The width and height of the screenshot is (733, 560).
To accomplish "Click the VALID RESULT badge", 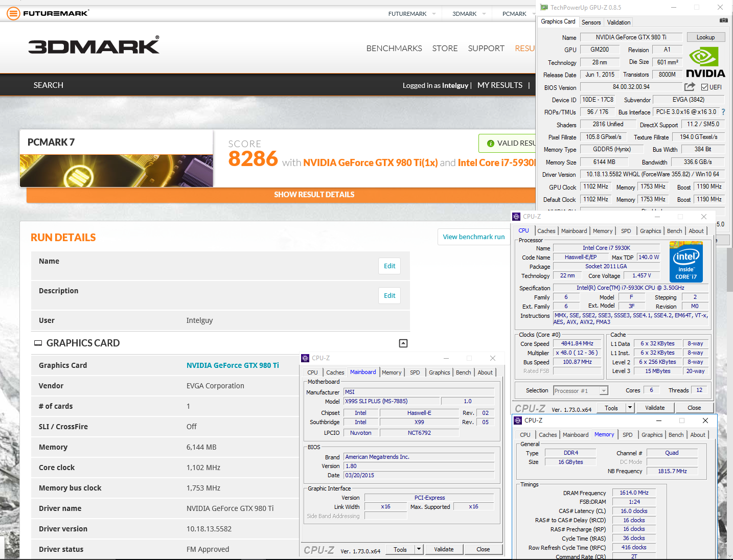I will tap(507, 144).
